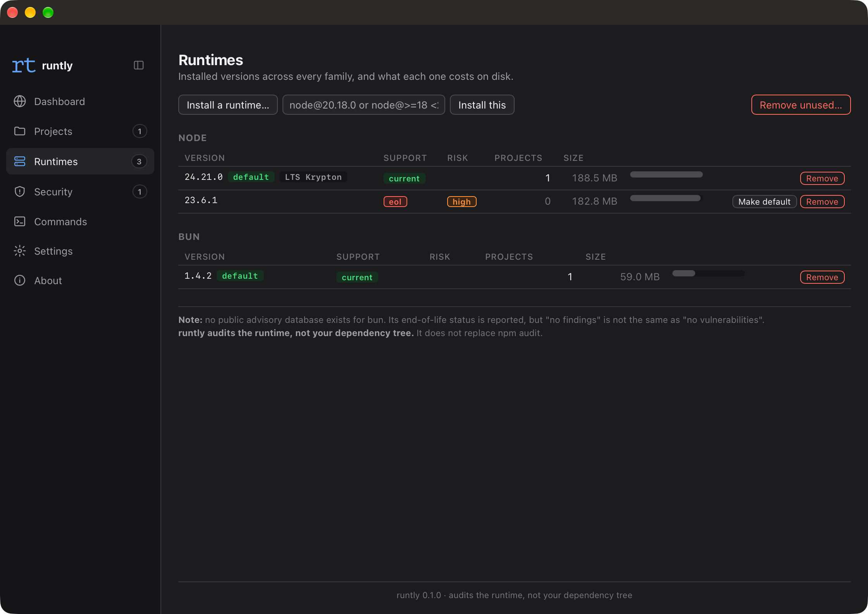Remove Node 24.21.0 runtime

coord(822,178)
